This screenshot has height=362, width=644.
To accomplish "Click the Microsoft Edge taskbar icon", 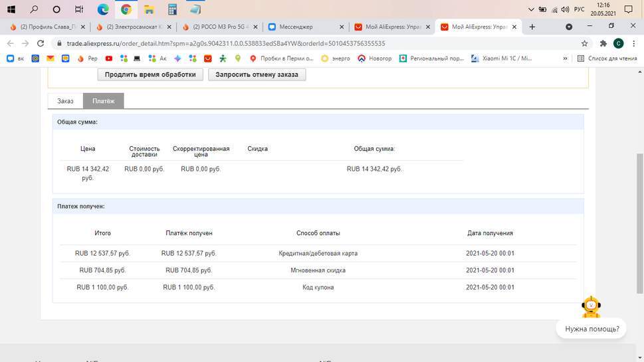I will tap(103, 9).
